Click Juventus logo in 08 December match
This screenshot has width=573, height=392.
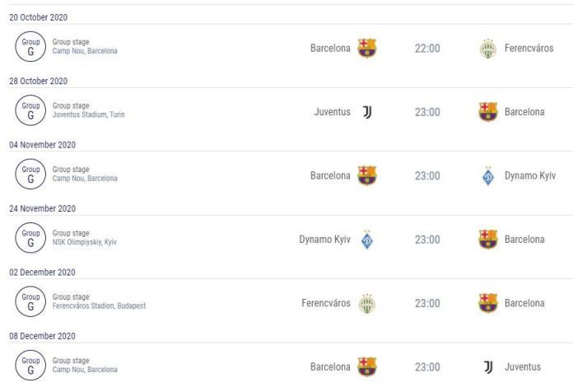click(488, 366)
